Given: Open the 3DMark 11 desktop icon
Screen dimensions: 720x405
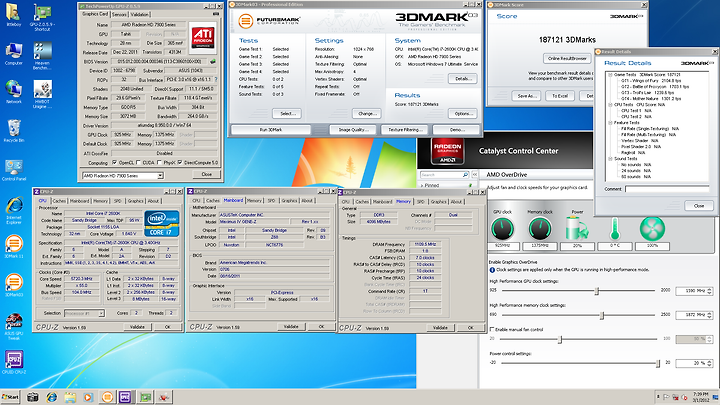Looking at the screenshot, I should [x=14, y=248].
